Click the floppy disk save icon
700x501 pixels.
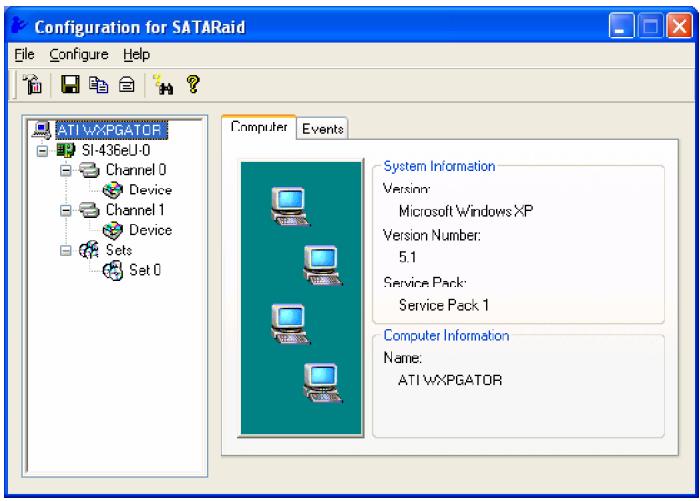coord(70,84)
